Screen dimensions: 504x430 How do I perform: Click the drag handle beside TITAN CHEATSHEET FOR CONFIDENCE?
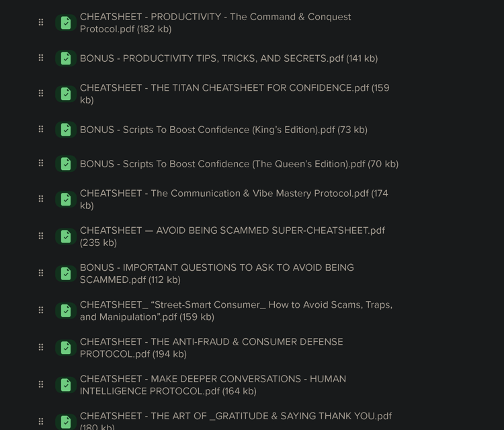pyautogui.click(x=41, y=93)
